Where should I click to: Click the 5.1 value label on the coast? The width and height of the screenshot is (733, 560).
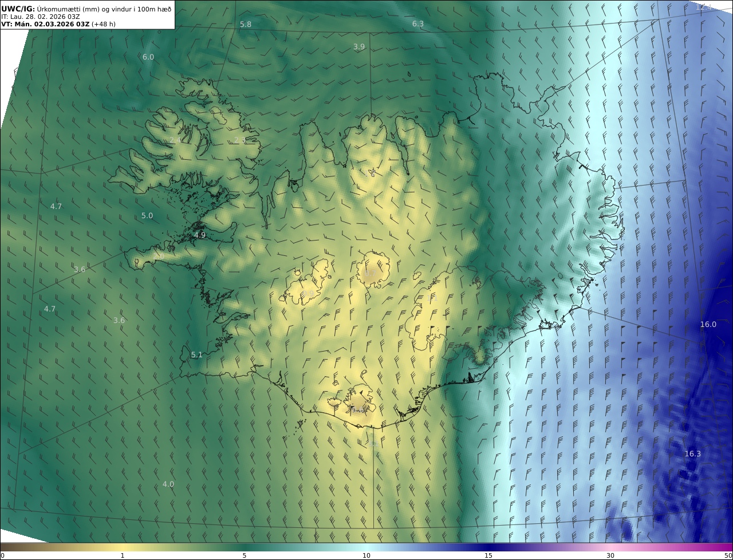coord(196,355)
